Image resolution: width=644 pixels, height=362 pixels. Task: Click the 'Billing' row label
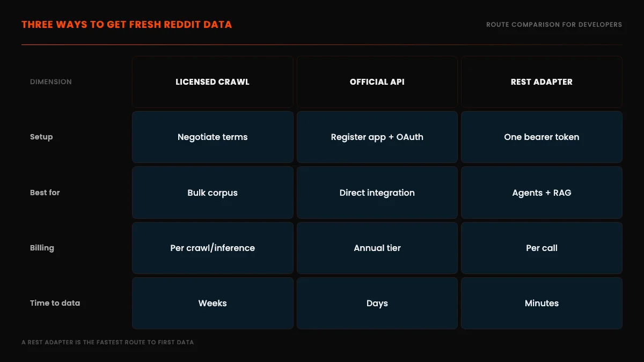[x=42, y=248]
